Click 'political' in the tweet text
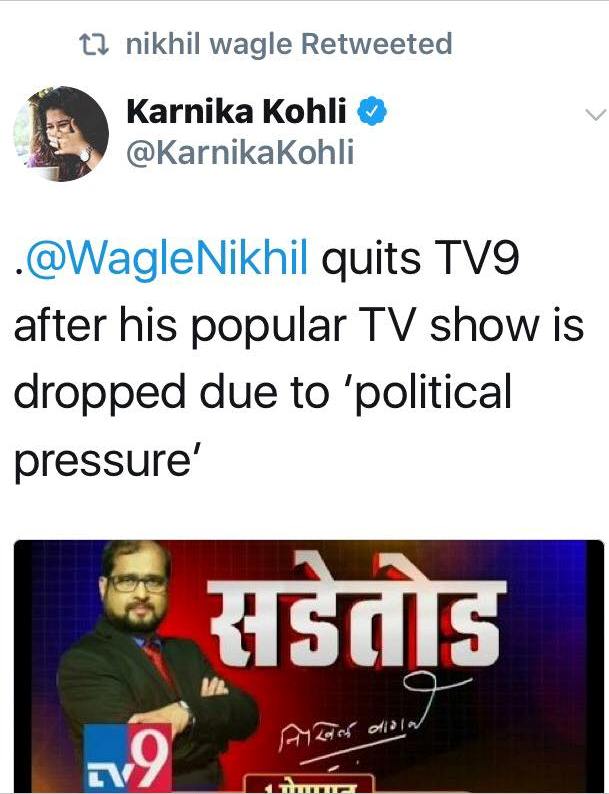Image resolution: width=609 pixels, height=794 pixels. pos(434,393)
